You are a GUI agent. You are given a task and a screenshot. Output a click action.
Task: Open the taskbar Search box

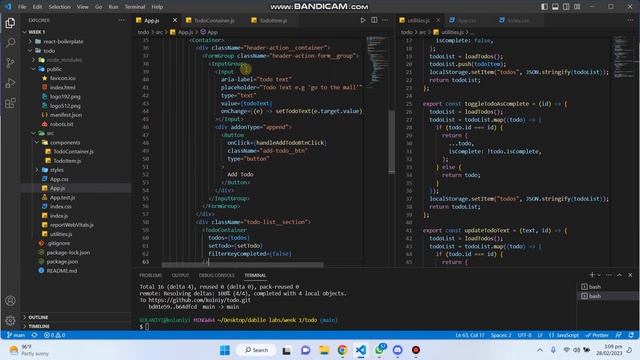[x=256, y=350]
